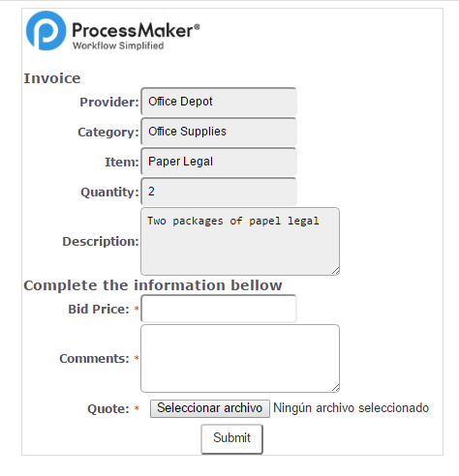The image size is (459, 476).
Task: Click the Provider field showing Office Depot
Action: tap(219, 102)
